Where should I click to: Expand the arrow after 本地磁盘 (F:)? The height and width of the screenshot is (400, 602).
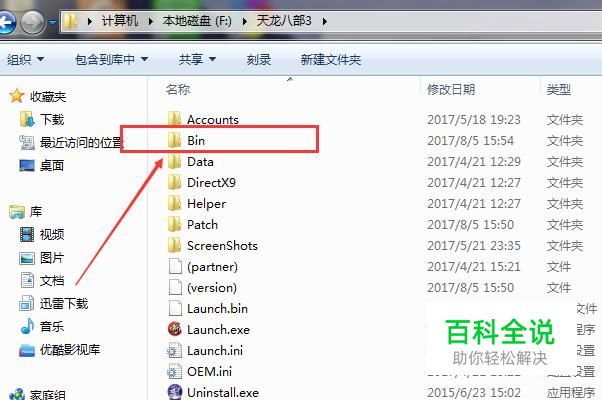click(244, 21)
